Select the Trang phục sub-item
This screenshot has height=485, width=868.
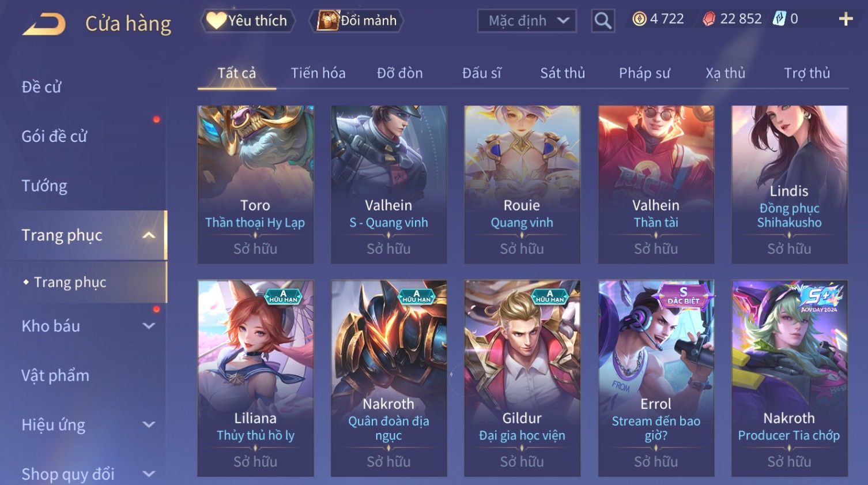click(70, 282)
